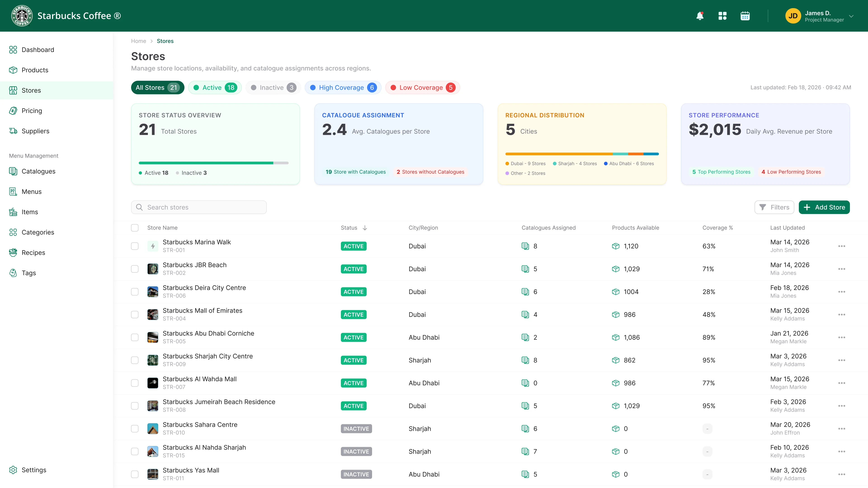Open 2 Stores without Catalogues link
The height and width of the screenshot is (488, 868).
point(430,172)
